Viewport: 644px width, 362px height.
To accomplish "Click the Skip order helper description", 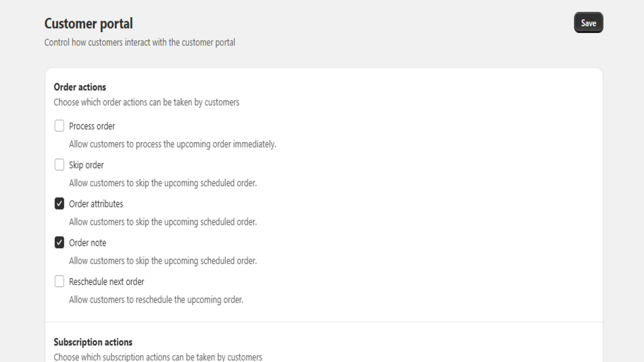I will (x=163, y=183).
